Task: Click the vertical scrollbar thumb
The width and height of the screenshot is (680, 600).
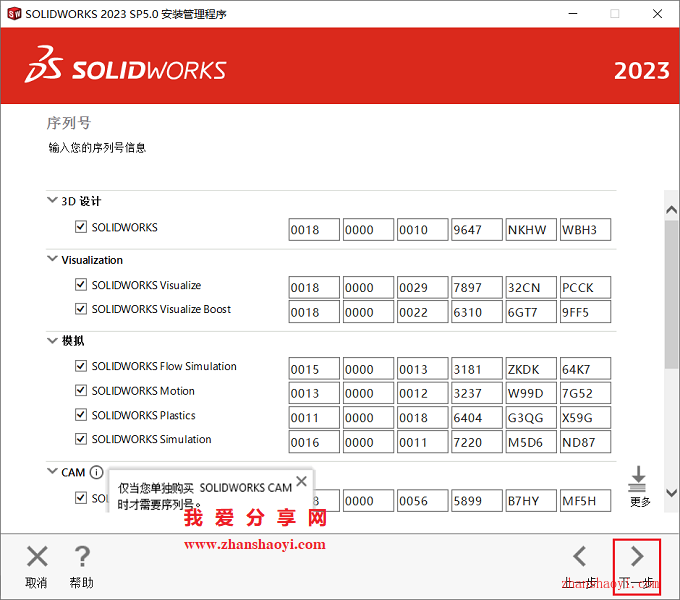Action: (671, 294)
